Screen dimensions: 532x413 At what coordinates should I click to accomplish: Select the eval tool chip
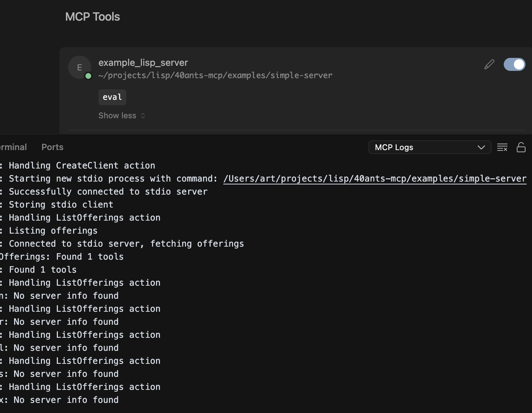[x=112, y=97]
